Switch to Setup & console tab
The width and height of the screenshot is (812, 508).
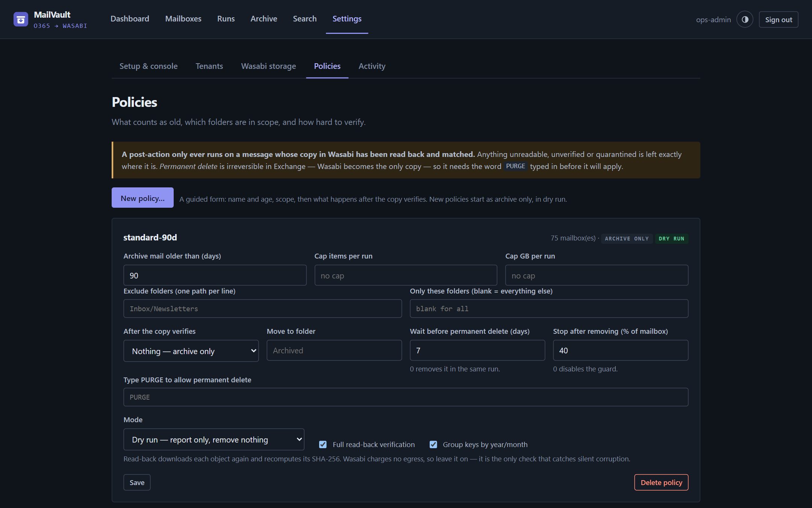click(x=148, y=66)
